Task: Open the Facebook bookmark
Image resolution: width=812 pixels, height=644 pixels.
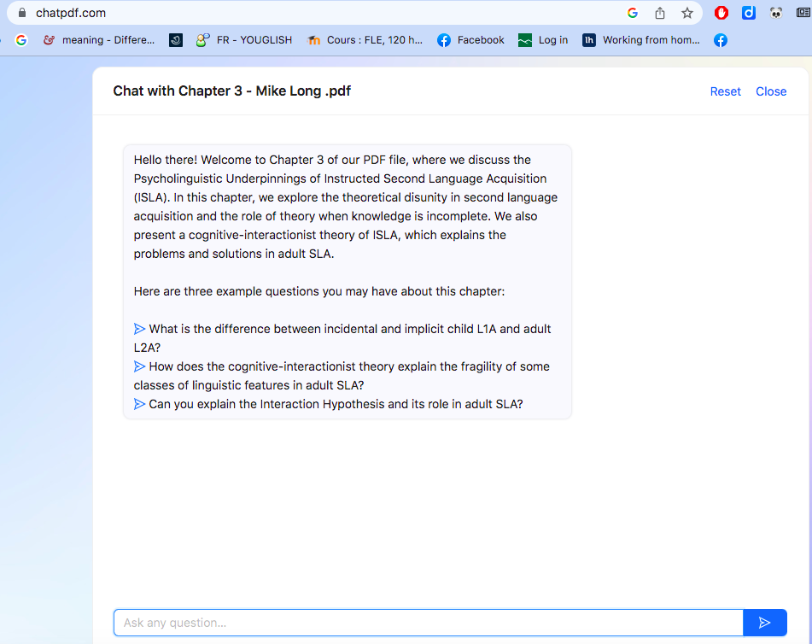Action: pyautogui.click(x=470, y=40)
